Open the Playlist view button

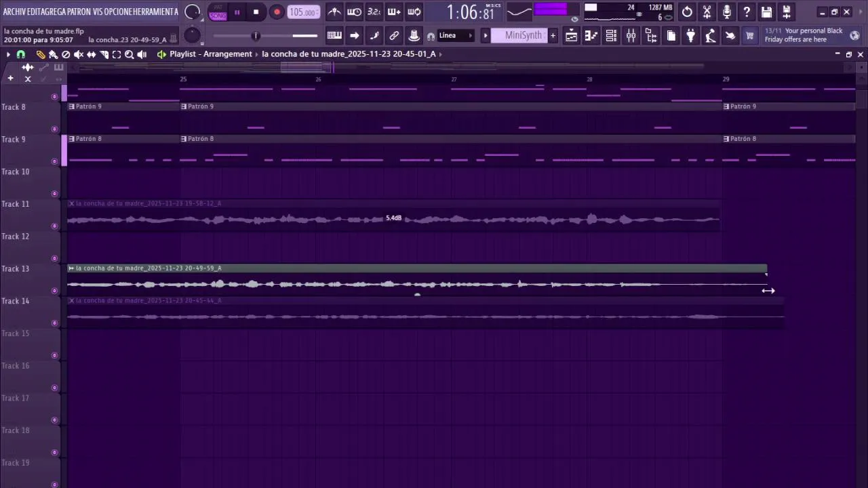pyautogui.click(x=572, y=36)
